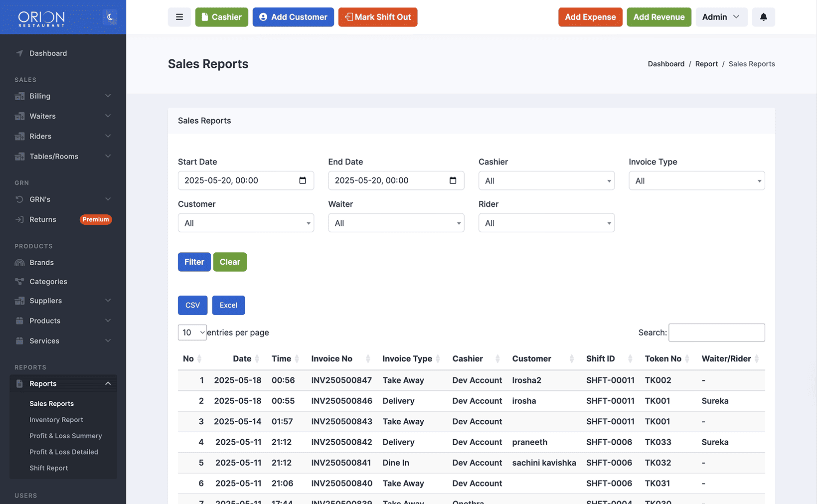Viewport: 817px width, 504px height.
Task: Click Brands icon in sidebar
Action: (x=19, y=263)
